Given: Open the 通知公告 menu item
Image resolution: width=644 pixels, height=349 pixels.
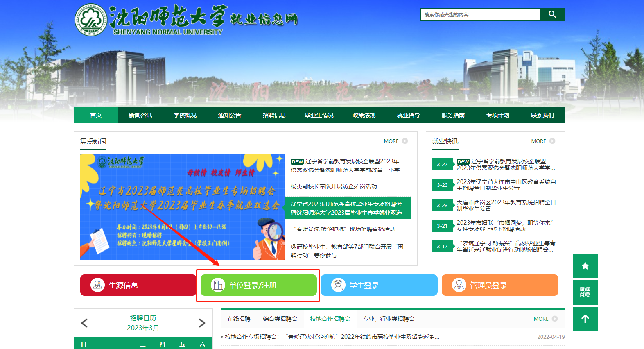Looking at the screenshot, I should click(230, 115).
